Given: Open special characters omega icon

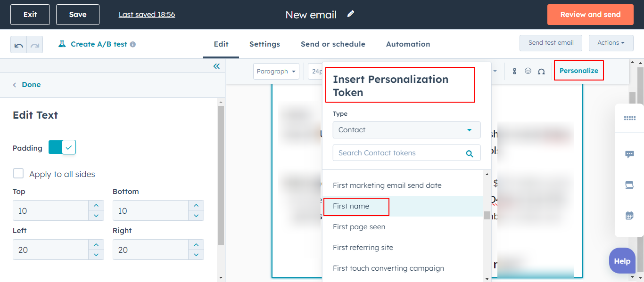Looking at the screenshot, I should click(x=541, y=72).
